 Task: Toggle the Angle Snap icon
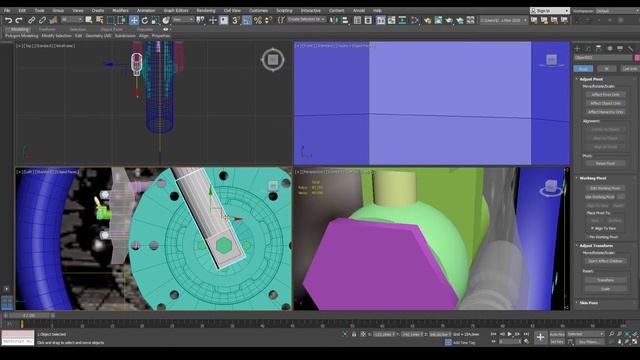tap(247, 20)
